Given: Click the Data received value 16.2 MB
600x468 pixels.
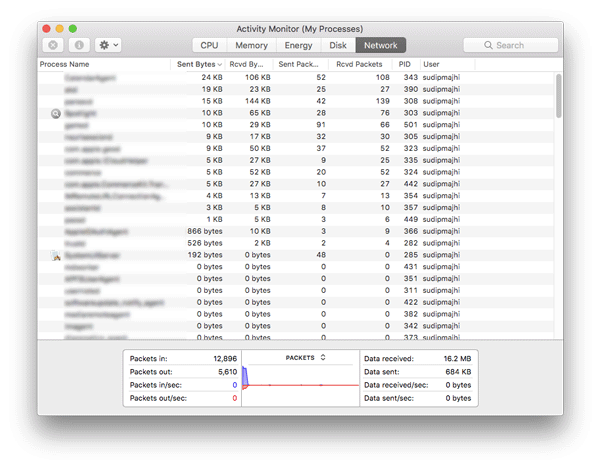Looking at the screenshot, I should 457,359.
